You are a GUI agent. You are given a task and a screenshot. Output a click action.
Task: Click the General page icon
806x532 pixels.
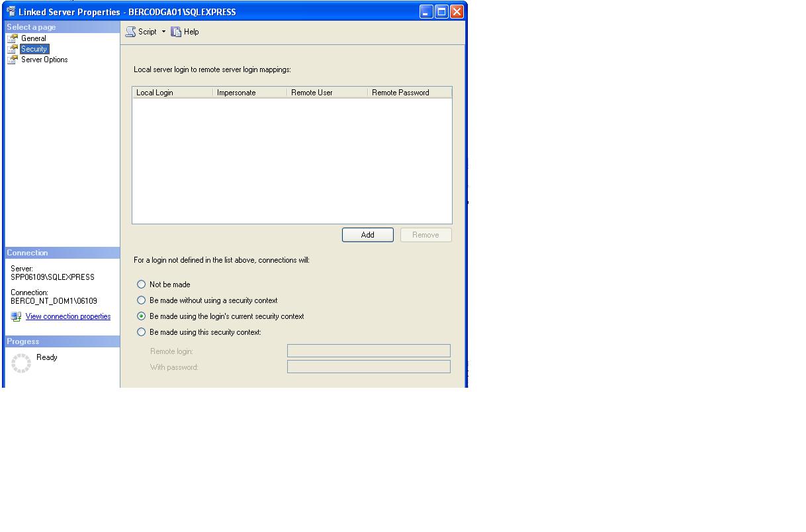(x=13, y=38)
